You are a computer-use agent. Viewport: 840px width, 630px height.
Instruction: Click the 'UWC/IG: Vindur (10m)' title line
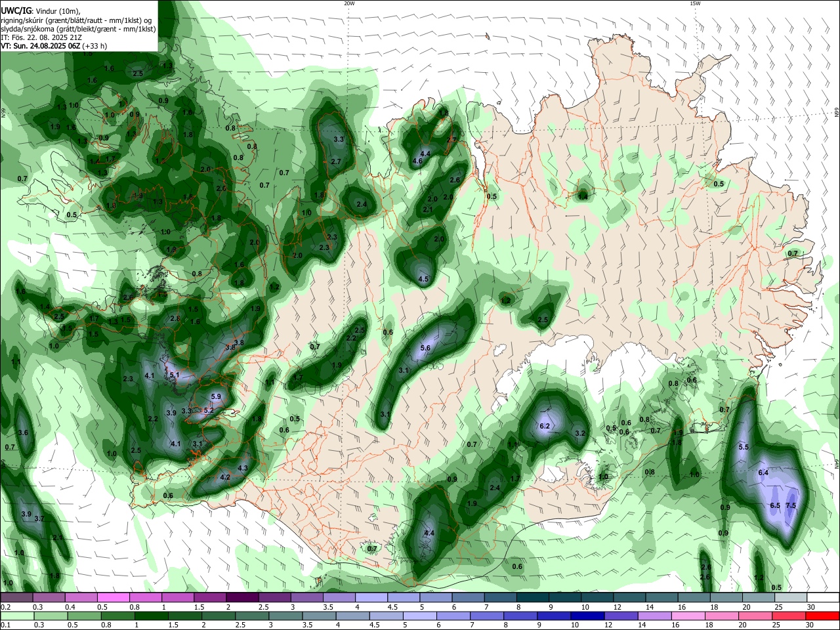click(41, 11)
